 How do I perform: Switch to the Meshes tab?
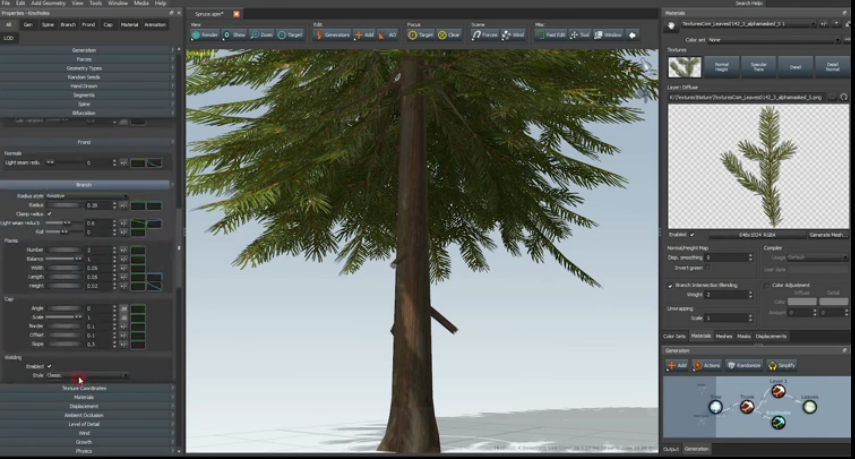(724, 336)
